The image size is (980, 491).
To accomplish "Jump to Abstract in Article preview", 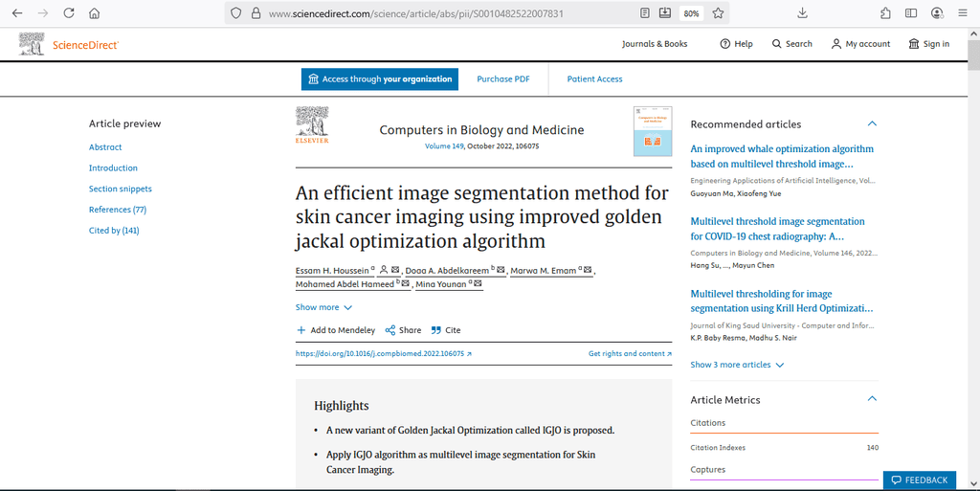I will (x=105, y=147).
